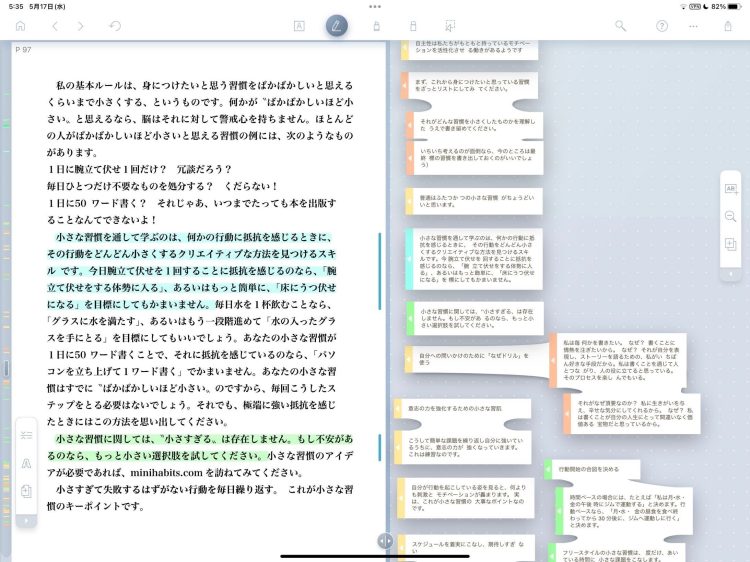This screenshot has width=750, height=562.
Task: Select the card starting 自分が行動を起こしている姿
Action: pos(466,498)
